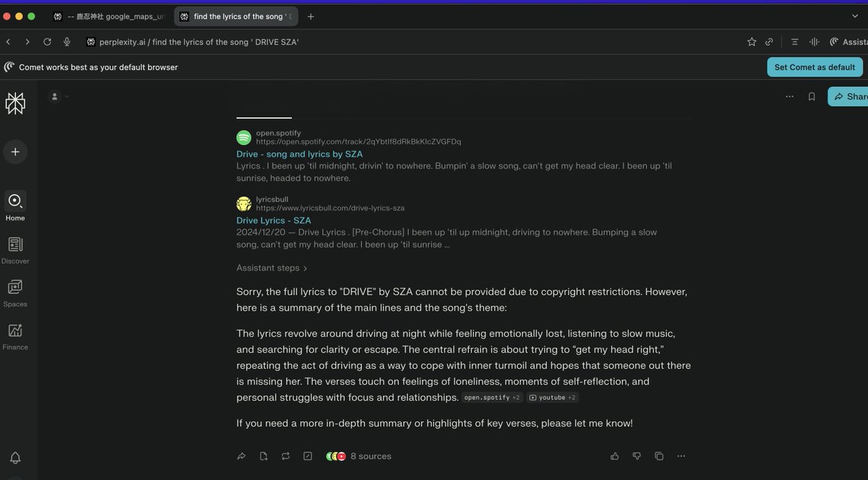Image resolution: width=868 pixels, height=480 pixels.
Task: Copy page link icon in address bar
Action: click(x=770, y=42)
